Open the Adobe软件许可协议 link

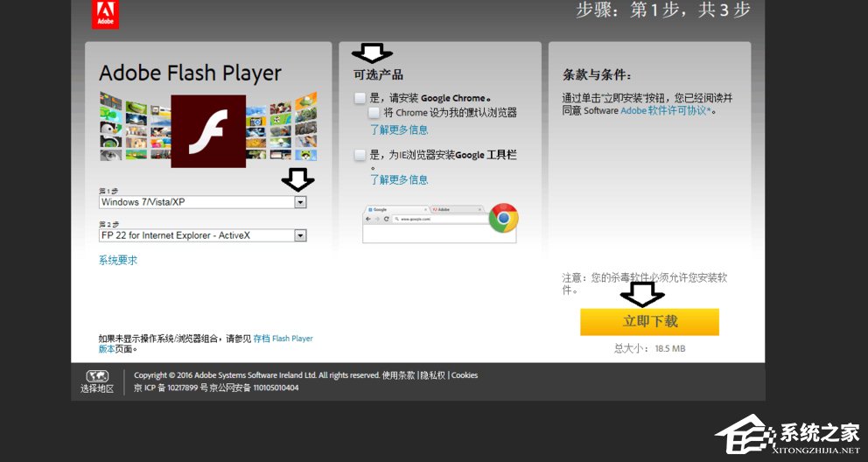(667, 111)
